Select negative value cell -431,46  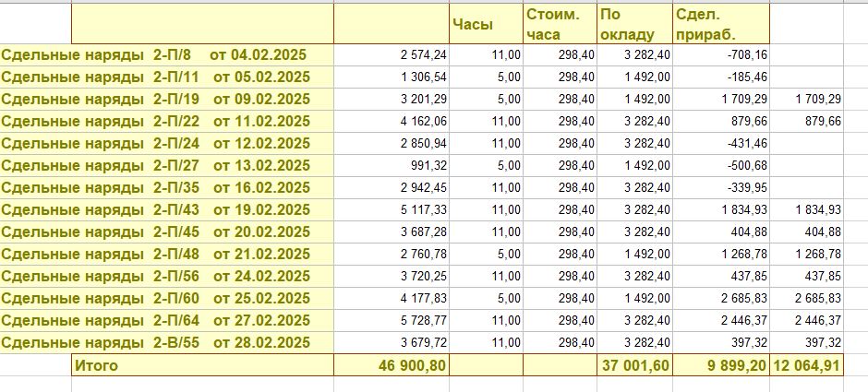click(721, 144)
